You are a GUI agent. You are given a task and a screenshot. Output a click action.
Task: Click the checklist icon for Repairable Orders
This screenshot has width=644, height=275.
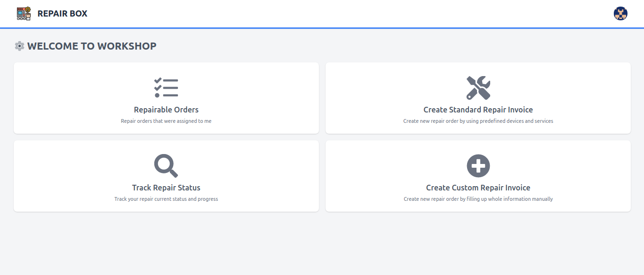(x=166, y=88)
